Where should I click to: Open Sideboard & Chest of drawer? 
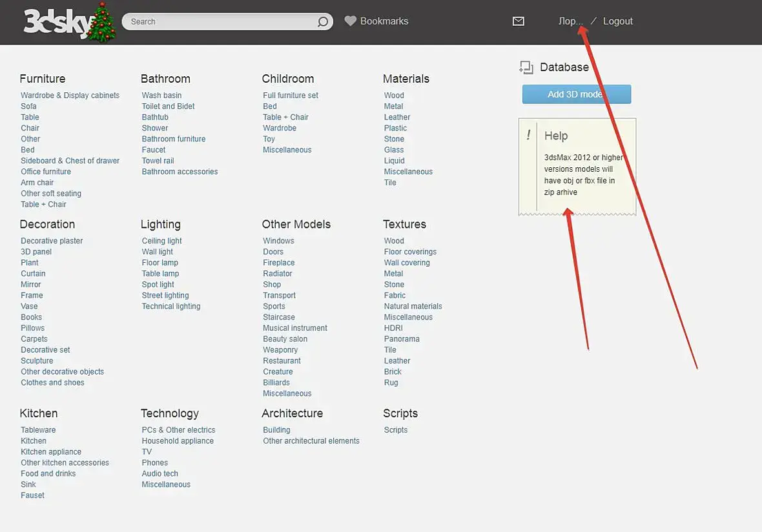(70, 161)
